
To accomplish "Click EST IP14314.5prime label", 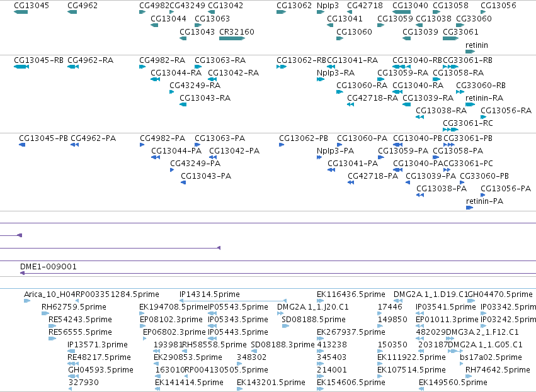I will tap(210, 294).
